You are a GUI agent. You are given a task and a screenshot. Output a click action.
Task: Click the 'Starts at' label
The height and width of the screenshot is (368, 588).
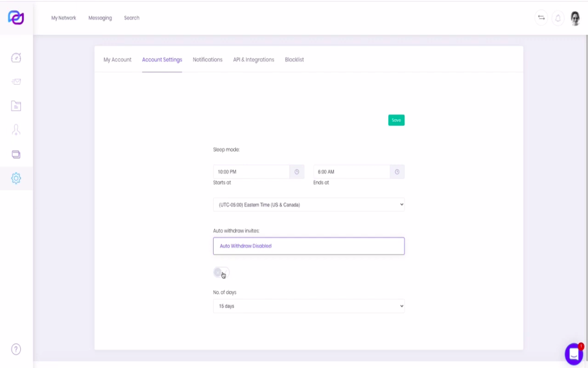tap(222, 183)
